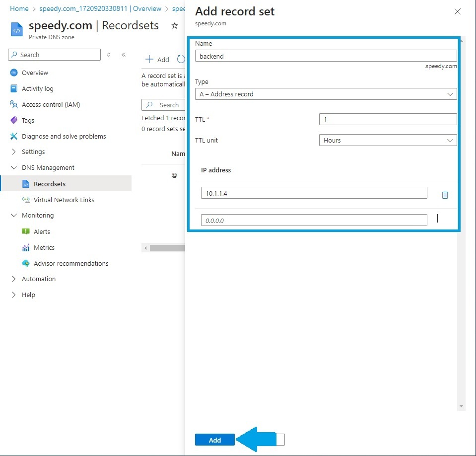Viewport: 476px width, 456px height.
Task: Click the green Alerts icon
Action: (26, 231)
